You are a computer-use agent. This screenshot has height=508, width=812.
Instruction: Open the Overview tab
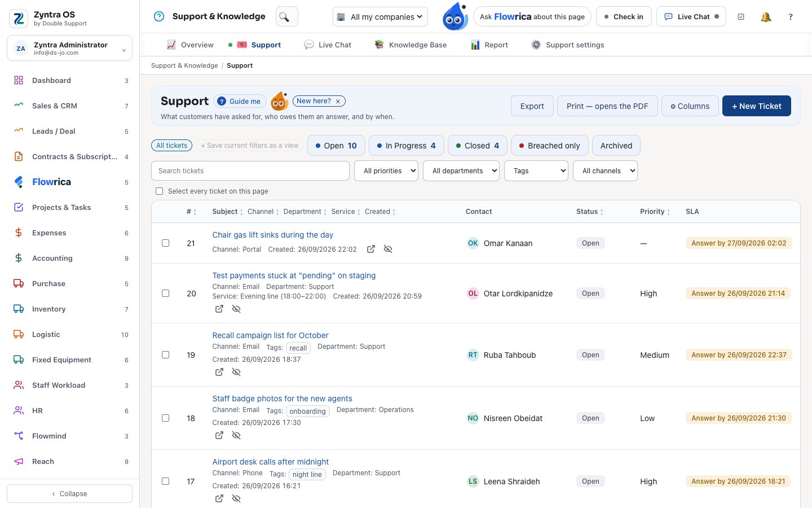[x=190, y=45]
